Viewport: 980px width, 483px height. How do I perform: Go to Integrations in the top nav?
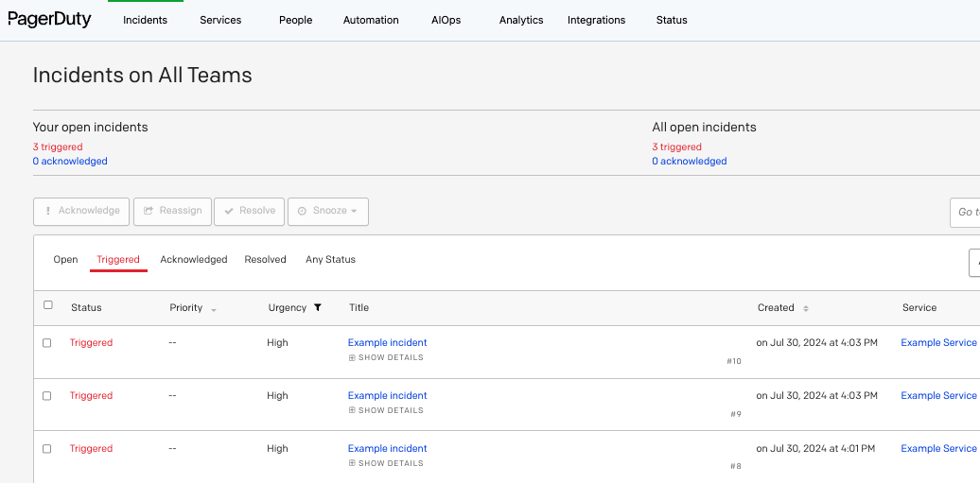pos(596,20)
